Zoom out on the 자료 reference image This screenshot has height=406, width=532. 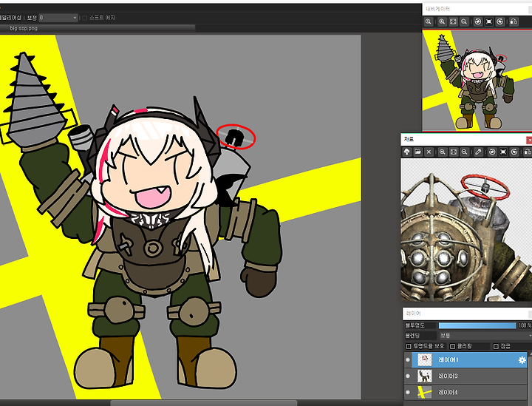(465, 152)
